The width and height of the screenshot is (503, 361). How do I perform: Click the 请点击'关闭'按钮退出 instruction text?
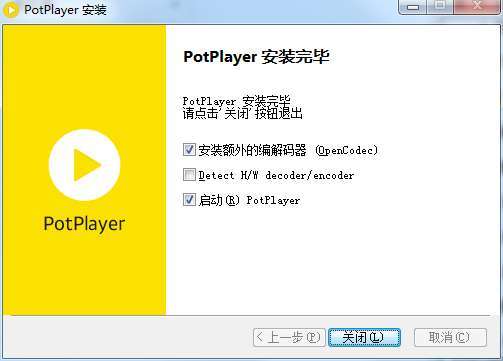tap(242, 113)
